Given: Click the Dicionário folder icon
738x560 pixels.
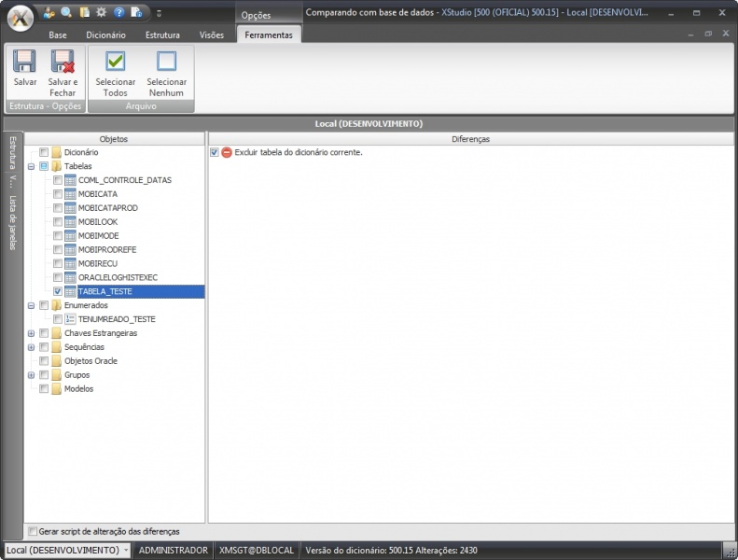Looking at the screenshot, I should click(57, 152).
